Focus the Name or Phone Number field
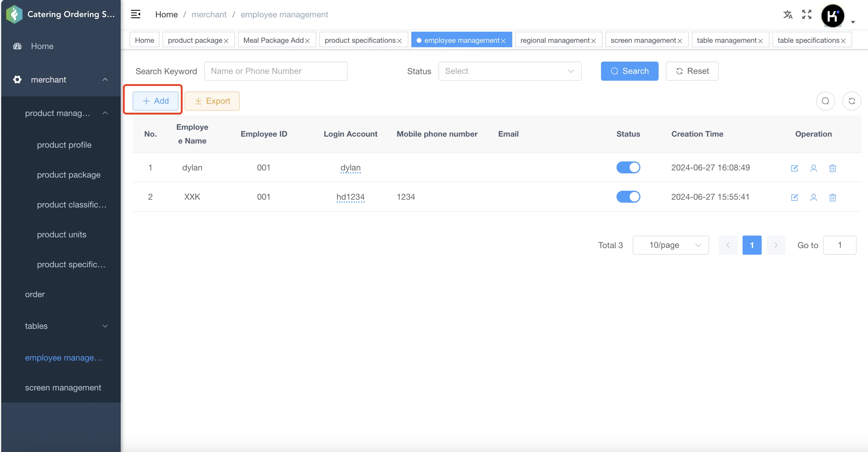 tap(276, 71)
